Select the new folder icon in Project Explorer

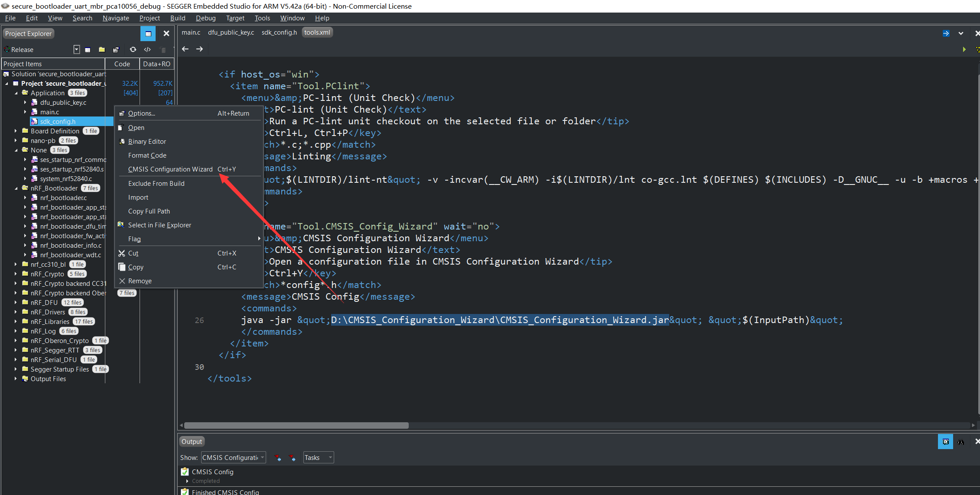[x=102, y=49]
